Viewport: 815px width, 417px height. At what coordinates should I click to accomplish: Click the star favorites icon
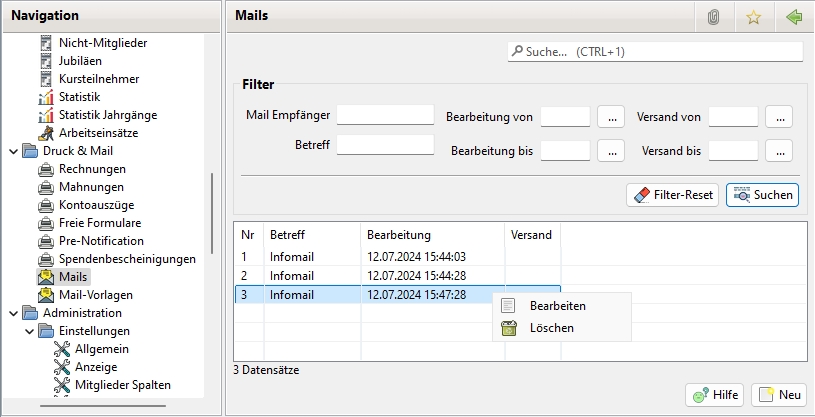click(x=753, y=17)
